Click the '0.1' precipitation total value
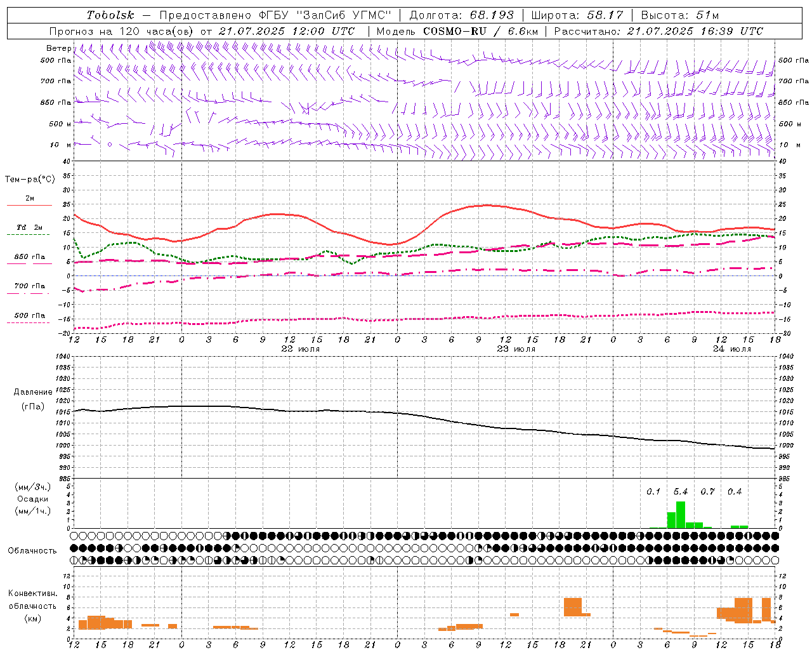Screen dimensions: 812x650 coord(653,492)
